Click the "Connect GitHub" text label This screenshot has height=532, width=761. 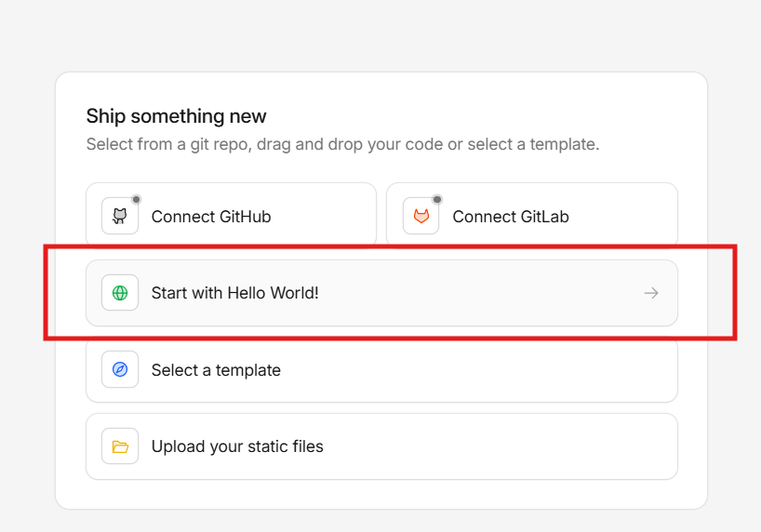[211, 217]
